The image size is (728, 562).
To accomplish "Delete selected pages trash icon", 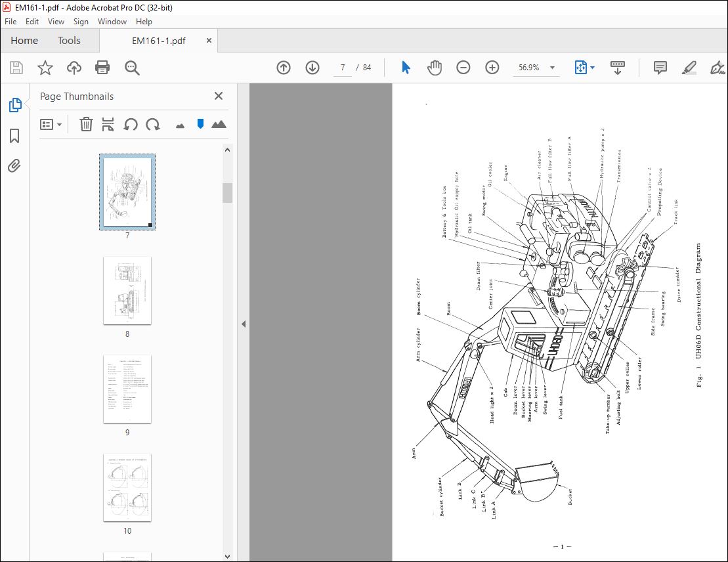I will [86, 125].
